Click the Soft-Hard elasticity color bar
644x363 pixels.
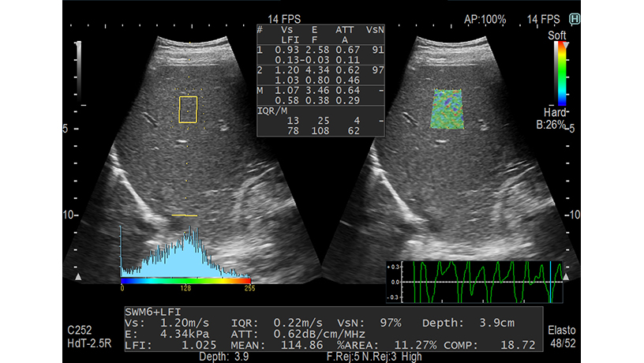pyautogui.click(x=560, y=73)
